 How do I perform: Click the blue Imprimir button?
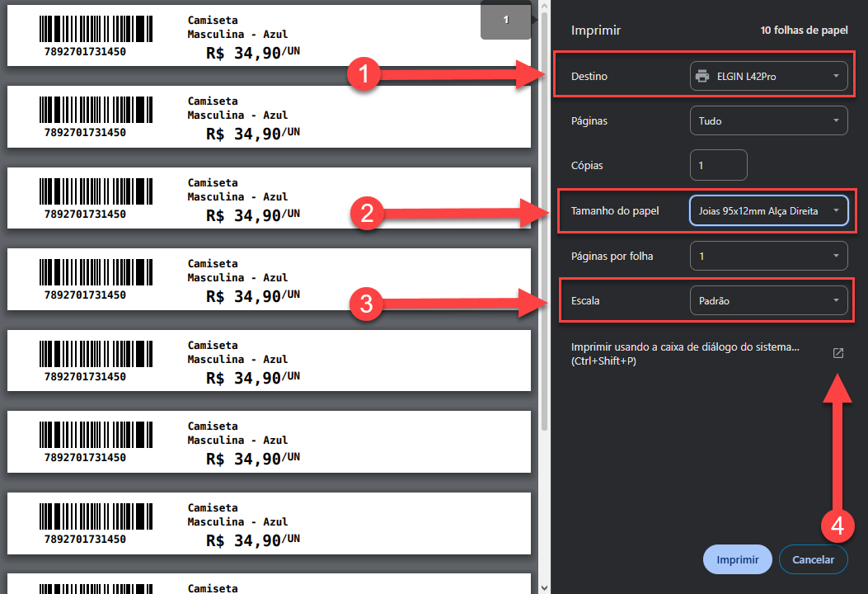coord(738,559)
